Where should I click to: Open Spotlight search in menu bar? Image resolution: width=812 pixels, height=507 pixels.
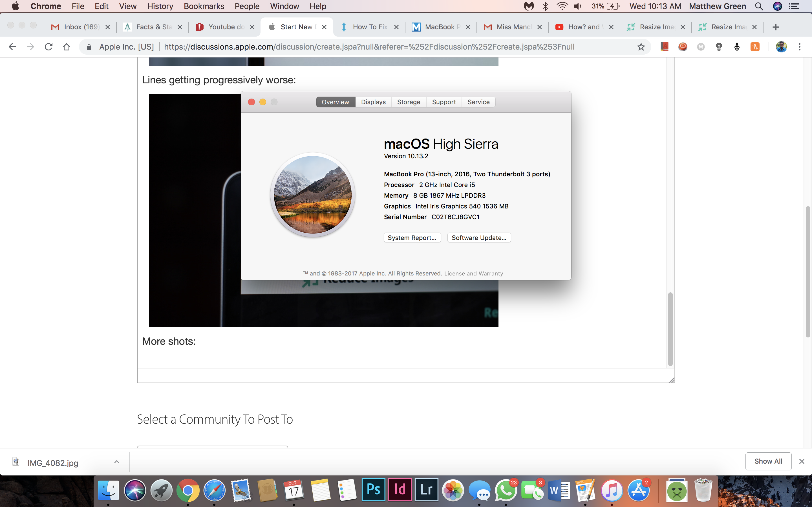click(759, 6)
